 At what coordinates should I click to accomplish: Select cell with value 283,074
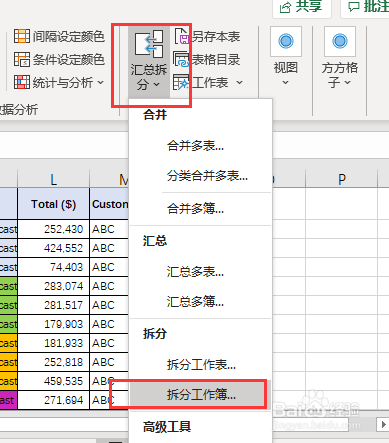(53, 286)
